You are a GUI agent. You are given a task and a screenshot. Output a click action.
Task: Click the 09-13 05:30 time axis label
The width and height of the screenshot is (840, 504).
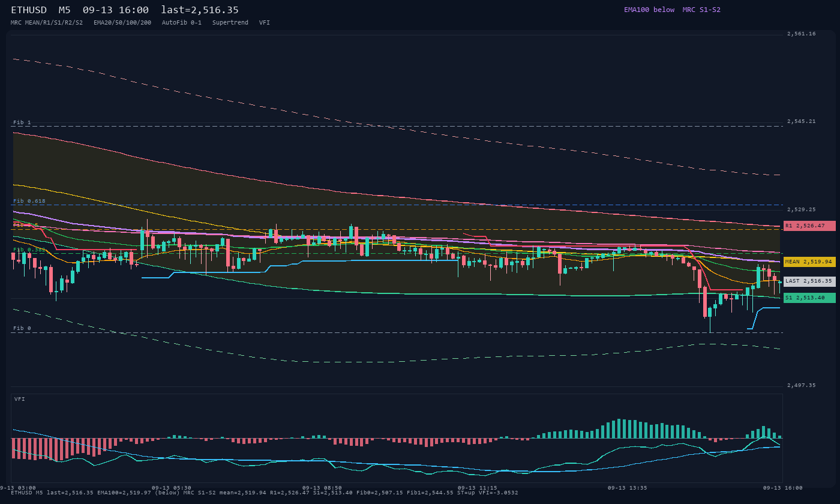coord(172,488)
